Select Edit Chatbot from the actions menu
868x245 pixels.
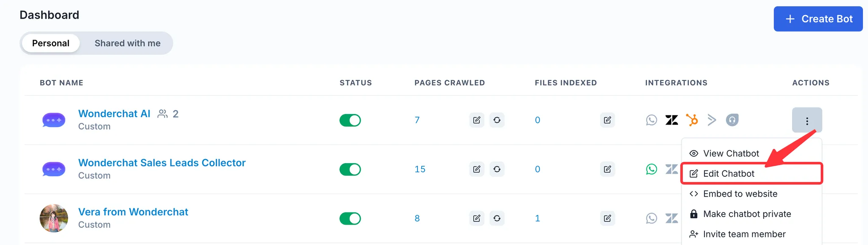(x=729, y=174)
